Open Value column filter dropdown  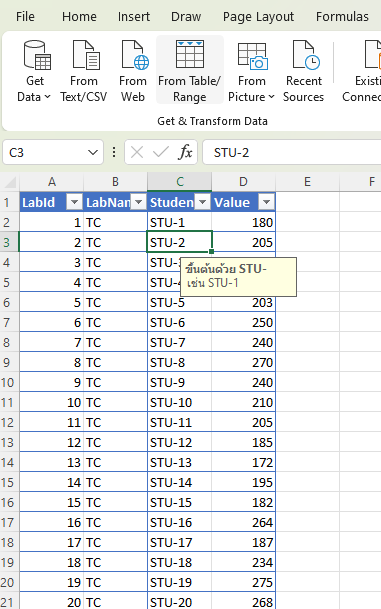[x=266, y=202]
